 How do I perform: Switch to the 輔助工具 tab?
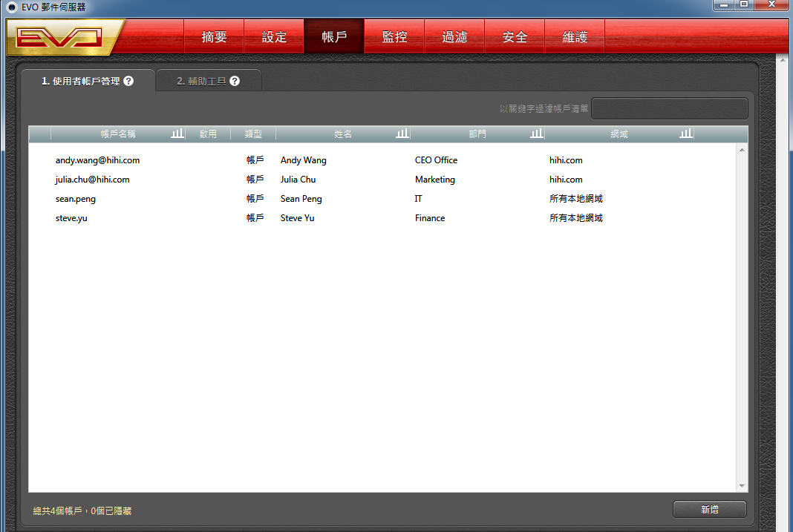pos(201,81)
